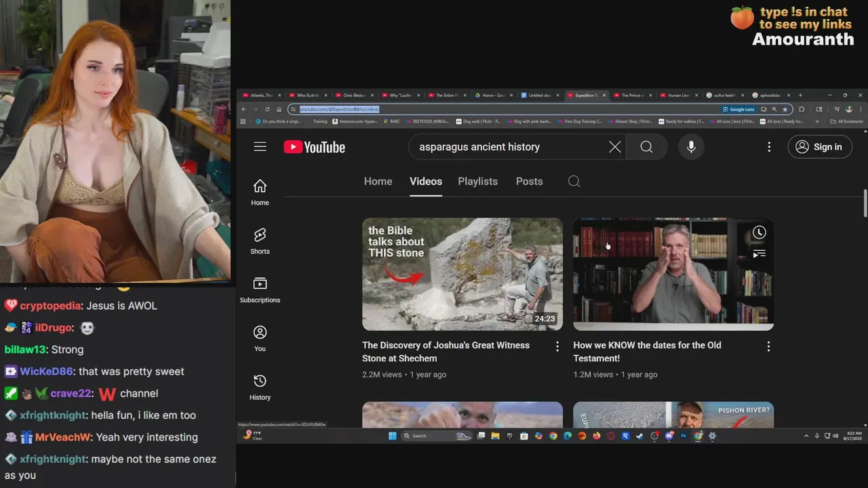Click the Chrome address bar URL
Image resolution: width=868 pixels, height=488 pixels.
339,109
